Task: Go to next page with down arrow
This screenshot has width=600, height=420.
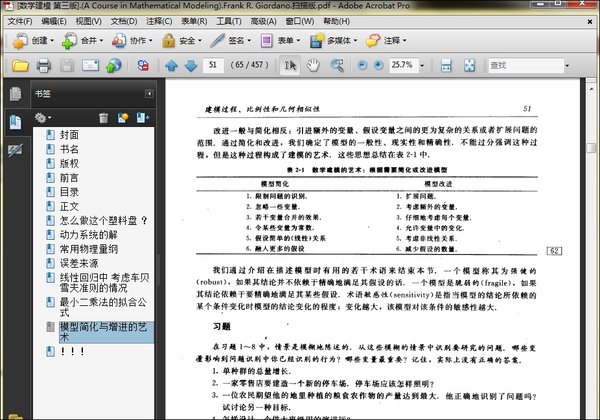Action: tap(188, 65)
